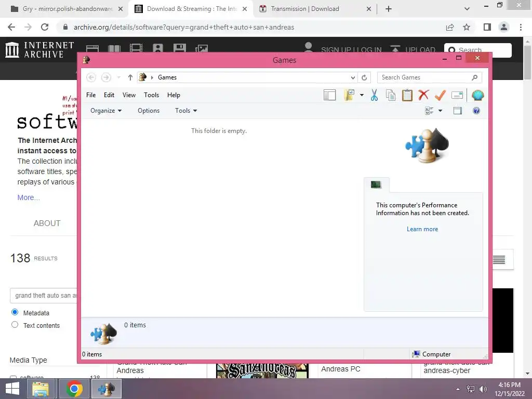
Task: Open the Edit menu in Games window
Action: (x=109, y=95)
